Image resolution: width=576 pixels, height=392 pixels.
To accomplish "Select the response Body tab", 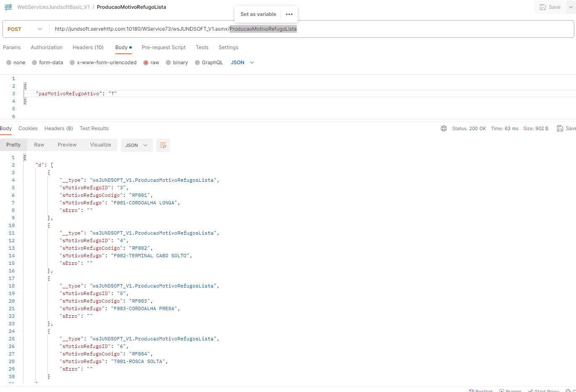I will coord(6,128).
